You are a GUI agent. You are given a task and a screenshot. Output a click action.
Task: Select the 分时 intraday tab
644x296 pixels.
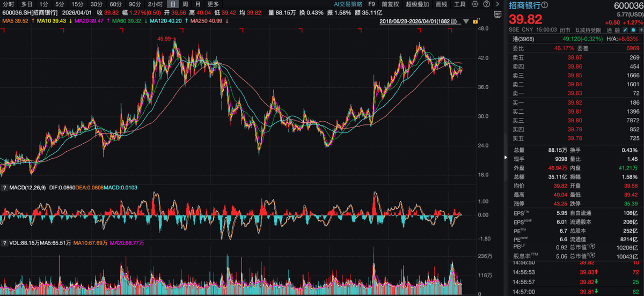(x=9, y=4)
